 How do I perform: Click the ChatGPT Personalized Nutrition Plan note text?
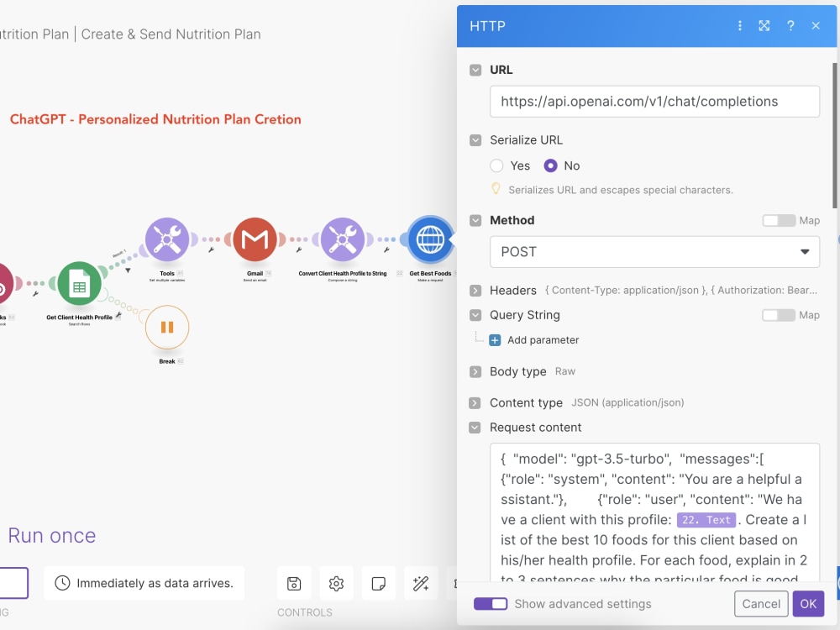pos(155,119)
